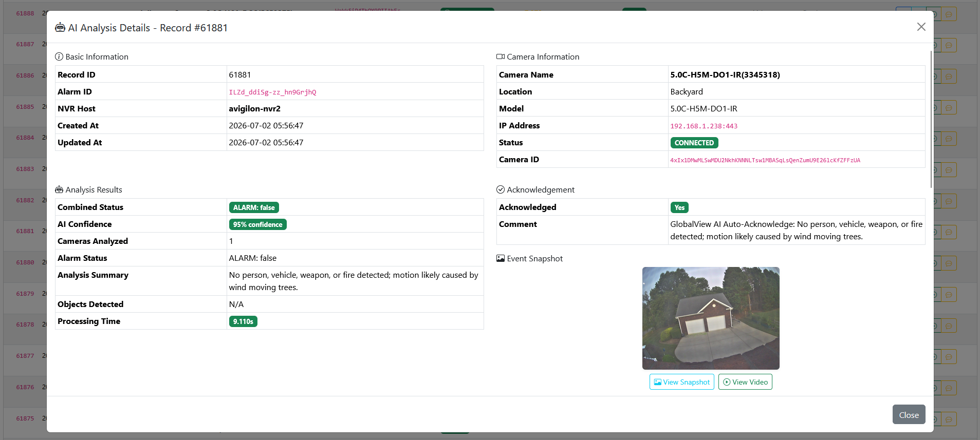
Task: Click the comment icon in background row 61875
Action: pos(949,419)
